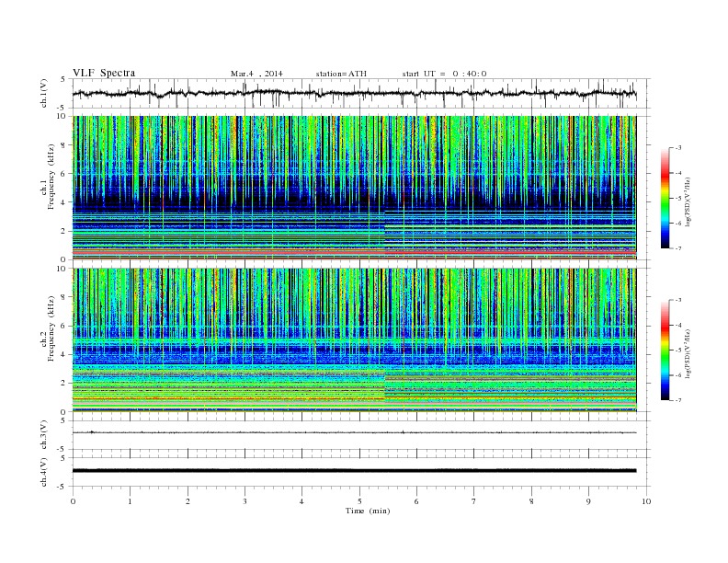Click the "10" tick label on time axis
Screen dimensions: 728x563
[646, 501]
